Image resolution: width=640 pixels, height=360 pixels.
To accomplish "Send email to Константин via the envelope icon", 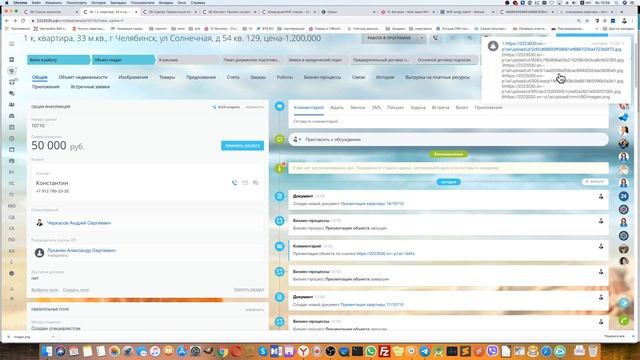I will 245,183.
